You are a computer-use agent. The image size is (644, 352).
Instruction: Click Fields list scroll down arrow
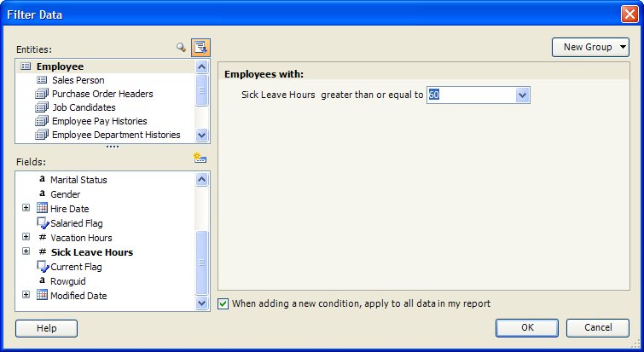pyautogui.click(x=201, y=303)
